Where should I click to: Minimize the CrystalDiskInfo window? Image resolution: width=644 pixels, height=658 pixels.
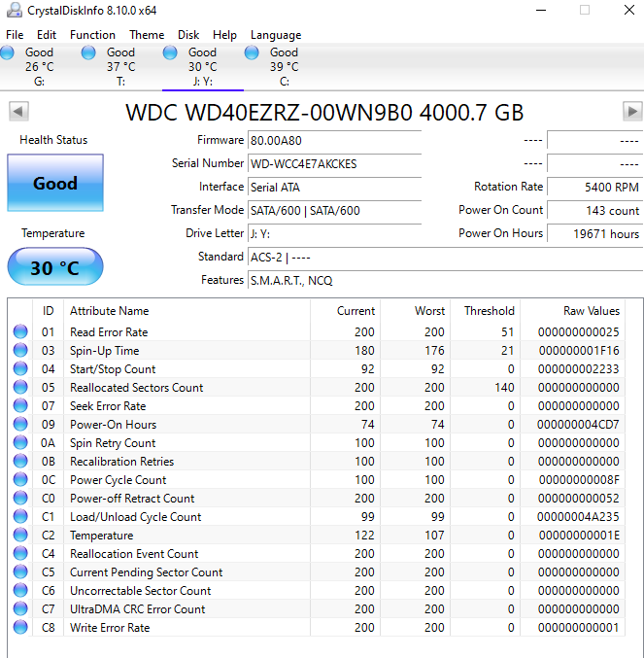(541, 10)
